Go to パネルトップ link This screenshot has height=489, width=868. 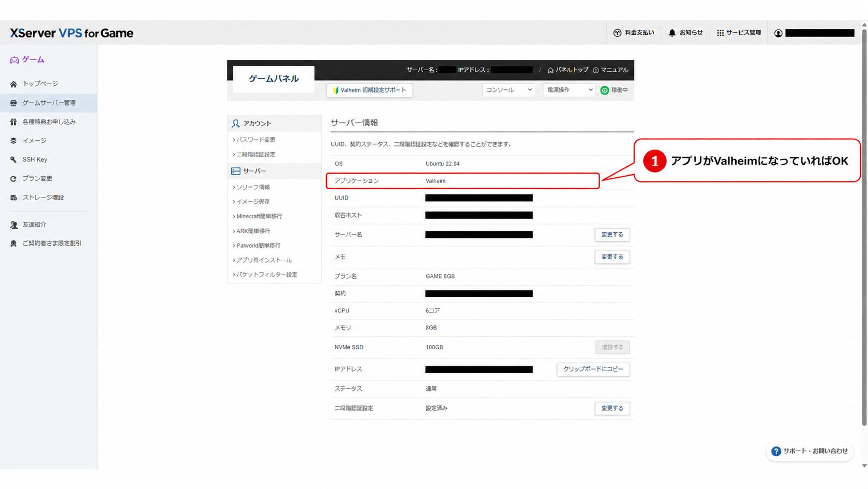pyautogui.click(x=568, y=70)
